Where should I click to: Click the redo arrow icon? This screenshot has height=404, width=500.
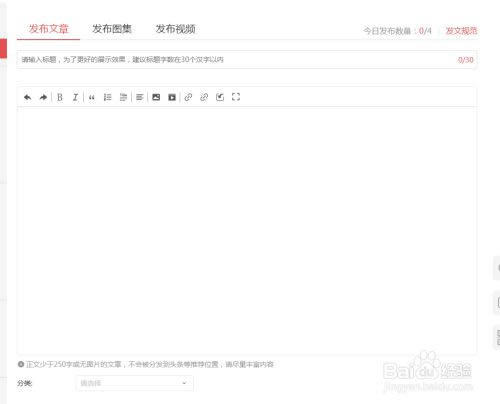(43, 97)
